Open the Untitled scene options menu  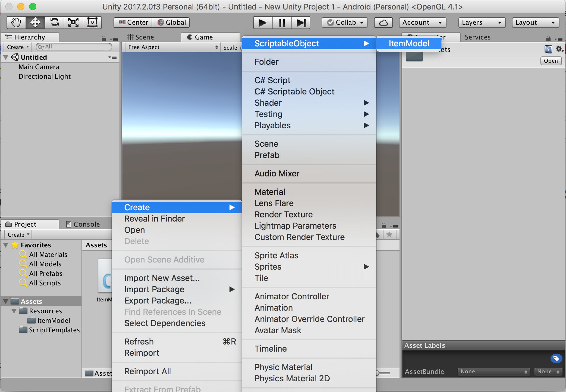(x=112, y=57)
